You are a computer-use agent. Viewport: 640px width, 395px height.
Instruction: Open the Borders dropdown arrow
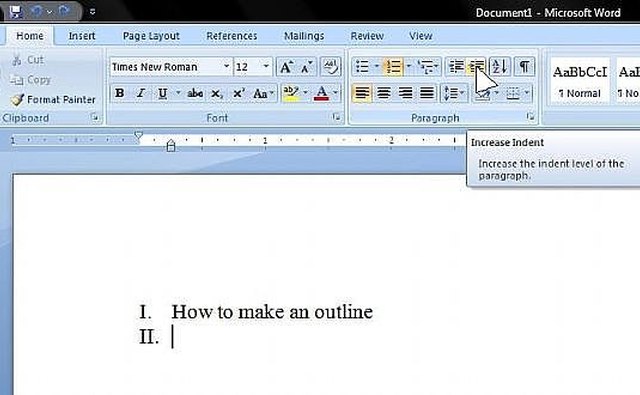pyautogui.click(x=527, y=93)
